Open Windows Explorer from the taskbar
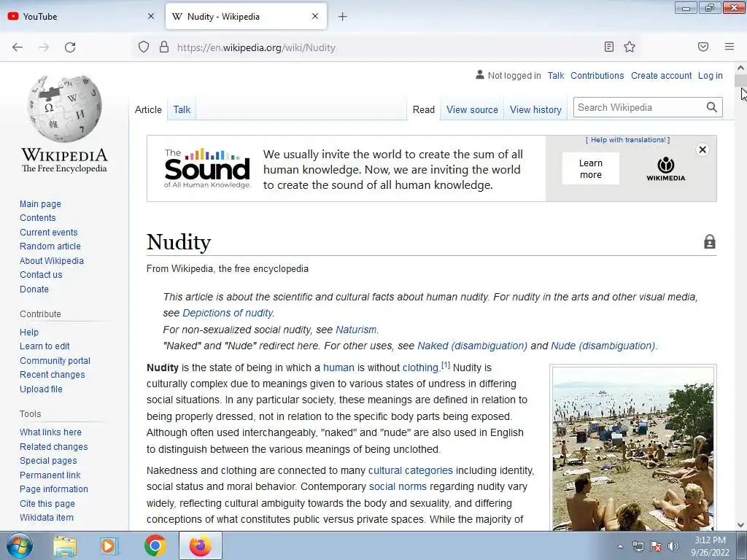 (x=65, y=546)
